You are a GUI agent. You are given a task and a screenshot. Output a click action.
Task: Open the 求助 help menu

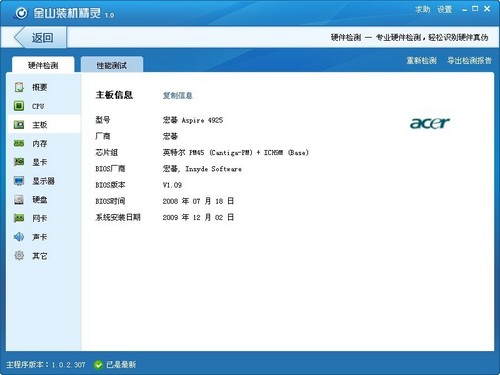tap(423, 9)
